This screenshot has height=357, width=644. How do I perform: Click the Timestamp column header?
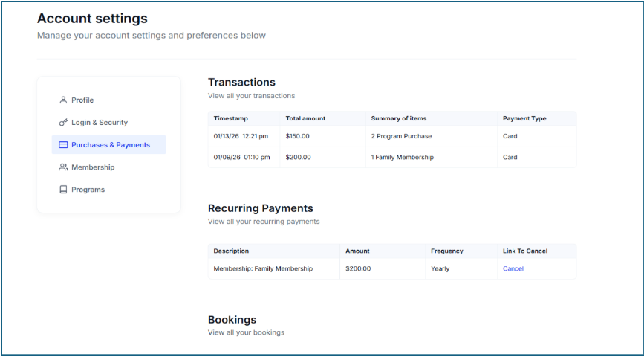231,118
